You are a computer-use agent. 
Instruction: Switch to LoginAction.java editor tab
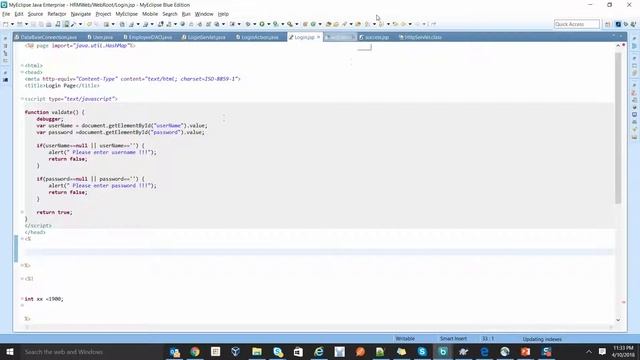(258, 37)
